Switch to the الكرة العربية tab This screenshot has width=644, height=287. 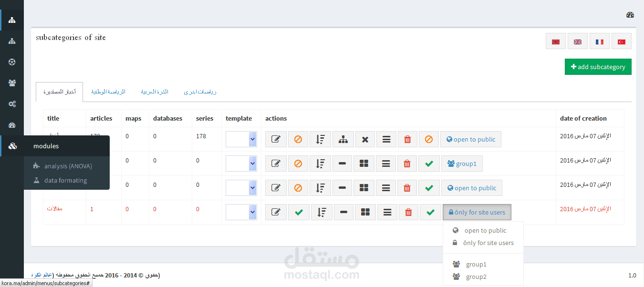tap(155, 92)
